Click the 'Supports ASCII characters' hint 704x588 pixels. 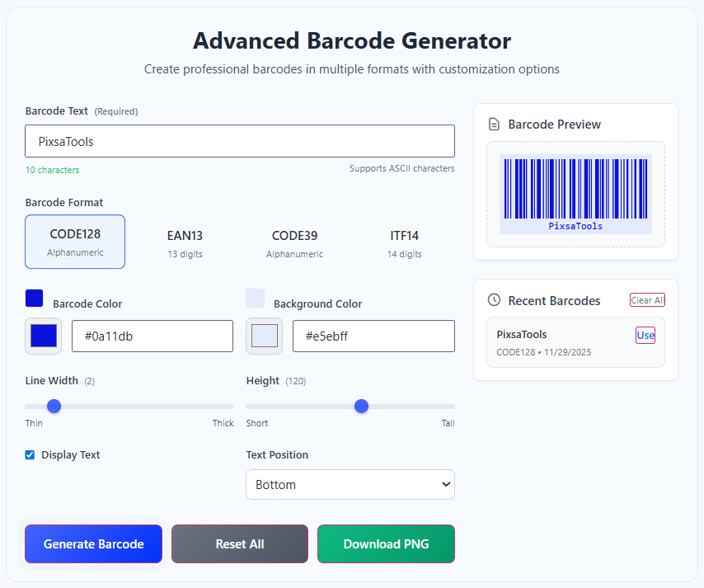[x=401, y=168]
